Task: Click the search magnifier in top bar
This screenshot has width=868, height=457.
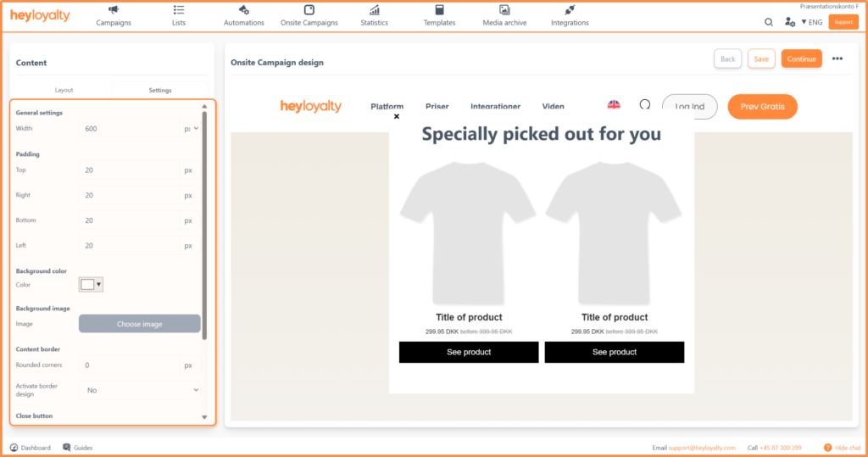Action: click(x=769, y=22)
